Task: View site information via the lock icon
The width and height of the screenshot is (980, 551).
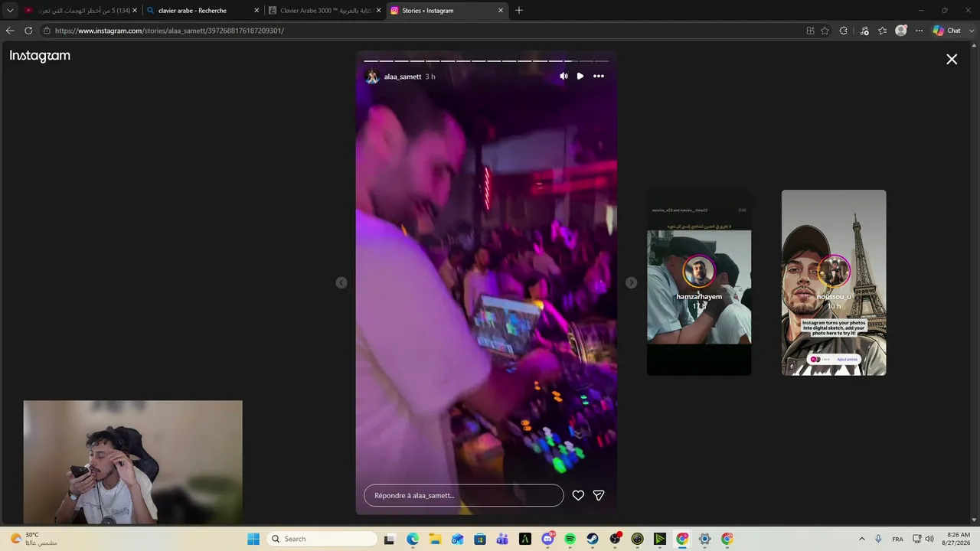Action: point(47,31)
